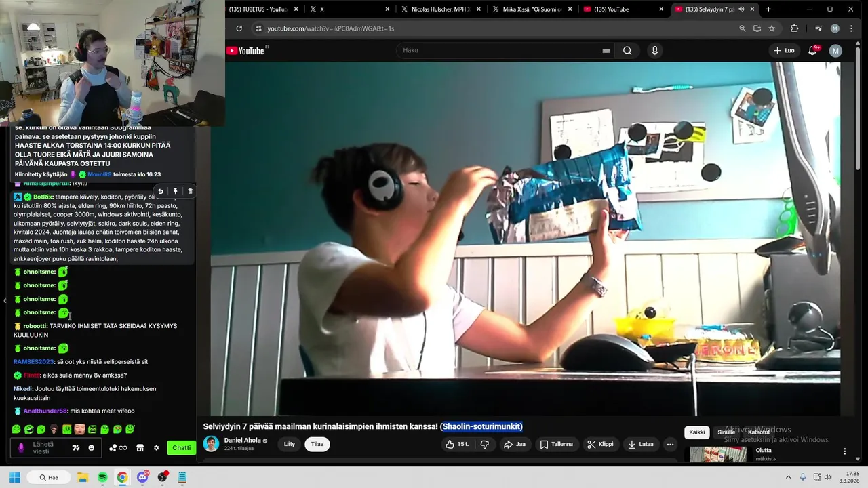868x488 pixels.
Task: Click purple microphone icon in chat input
Action: [x=21, y=447]
